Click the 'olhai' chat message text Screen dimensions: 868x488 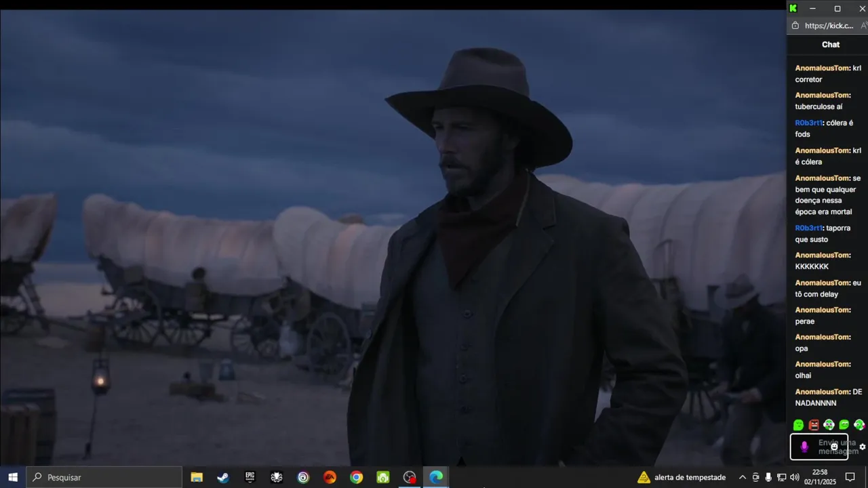coord(803,375)
